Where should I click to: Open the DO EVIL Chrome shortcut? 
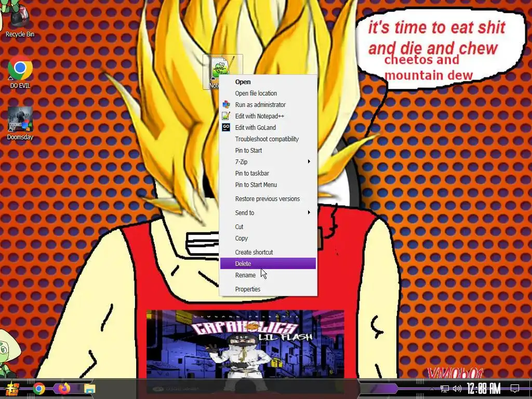click(20, 72)
